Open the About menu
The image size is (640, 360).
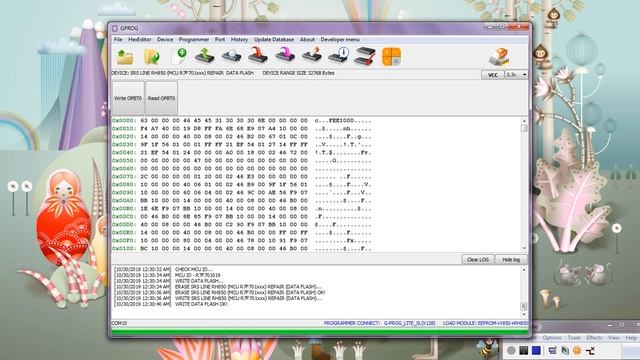(x=307, y=40)
